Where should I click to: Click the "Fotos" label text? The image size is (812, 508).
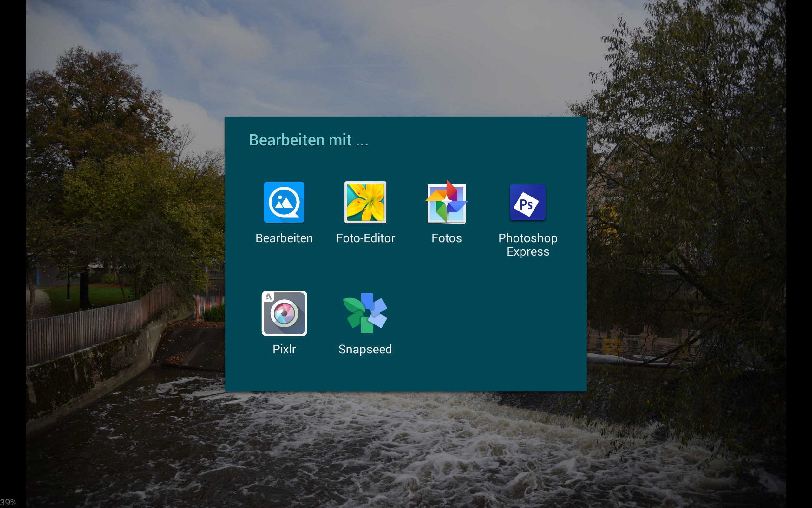click(x=446, y=238)
